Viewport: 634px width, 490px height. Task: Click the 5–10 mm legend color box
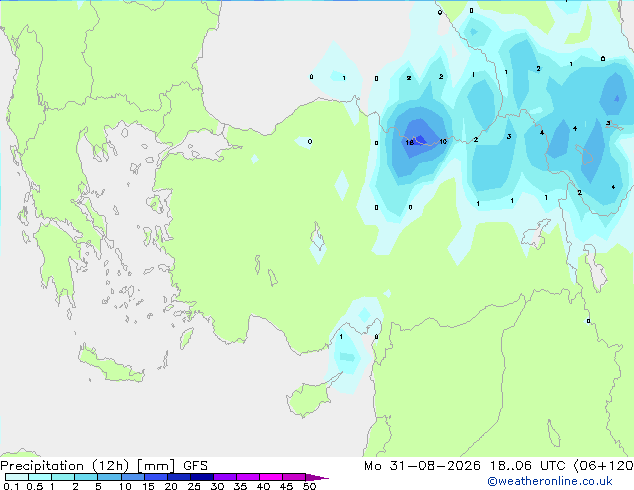[x=109, y=477]
